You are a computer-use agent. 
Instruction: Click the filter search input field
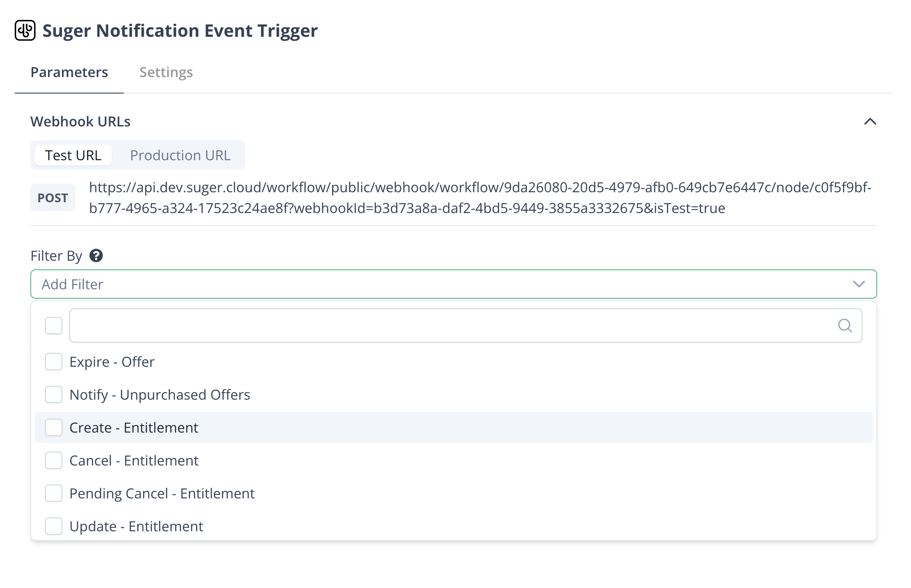(x=450, y=325)
